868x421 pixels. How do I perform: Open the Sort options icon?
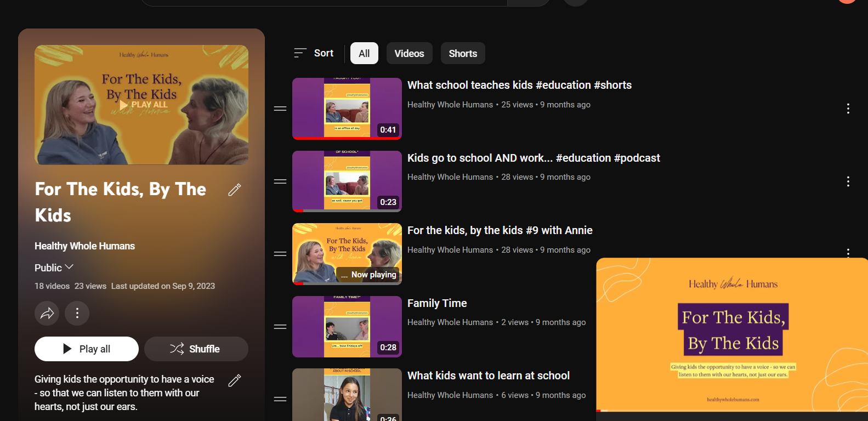[x=300, y=53]
